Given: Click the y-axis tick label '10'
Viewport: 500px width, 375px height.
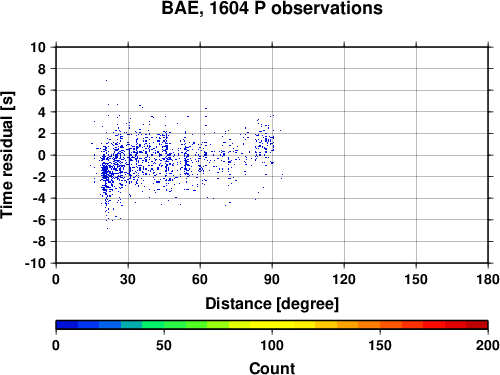Looking at the screenshot, I should [38, 47].
